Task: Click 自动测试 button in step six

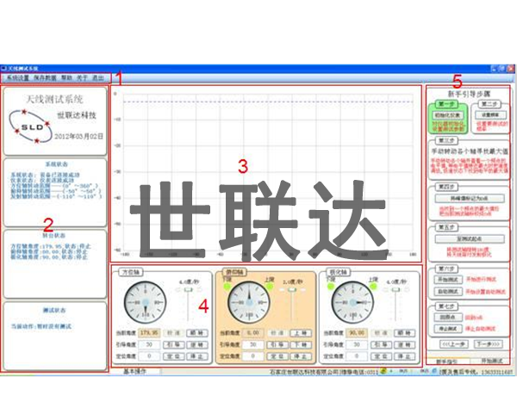Action: tap(448, 292)
